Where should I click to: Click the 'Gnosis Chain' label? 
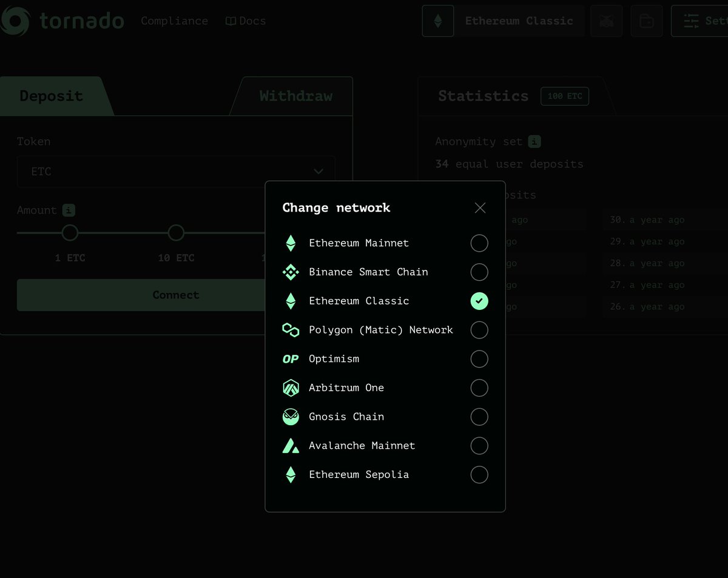[x=346, y=417]
